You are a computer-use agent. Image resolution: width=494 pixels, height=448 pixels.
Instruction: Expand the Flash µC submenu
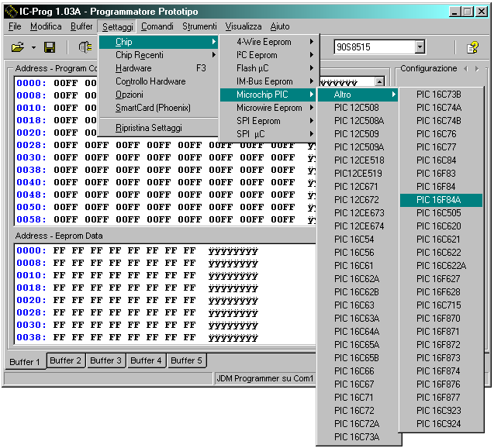270,68
